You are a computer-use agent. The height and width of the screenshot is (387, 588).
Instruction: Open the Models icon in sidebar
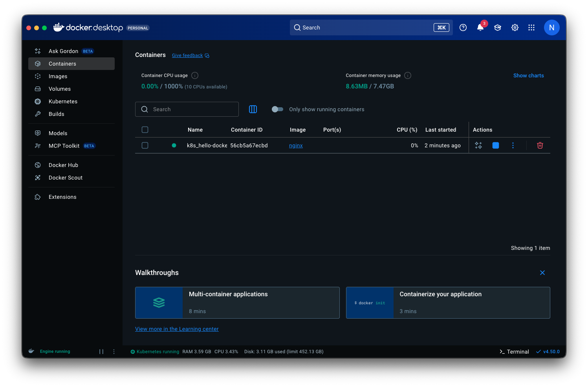click(x=38, y=133)
